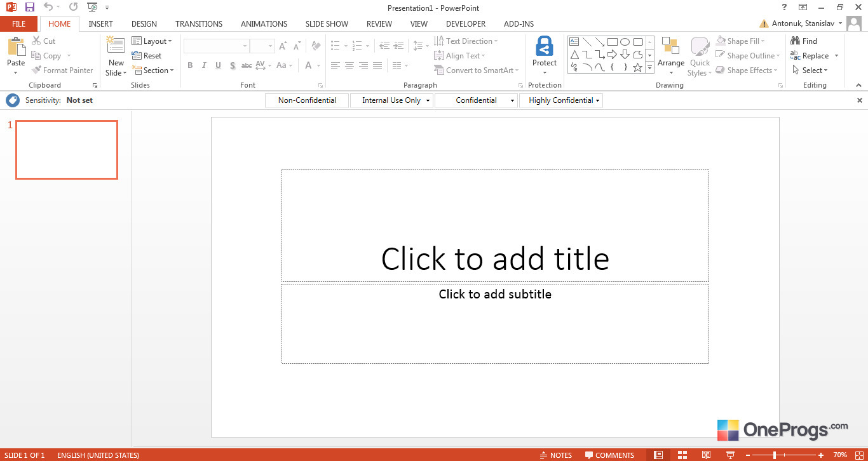Click the Find binoculars button
868x461 pixels.
coord(804,41)
